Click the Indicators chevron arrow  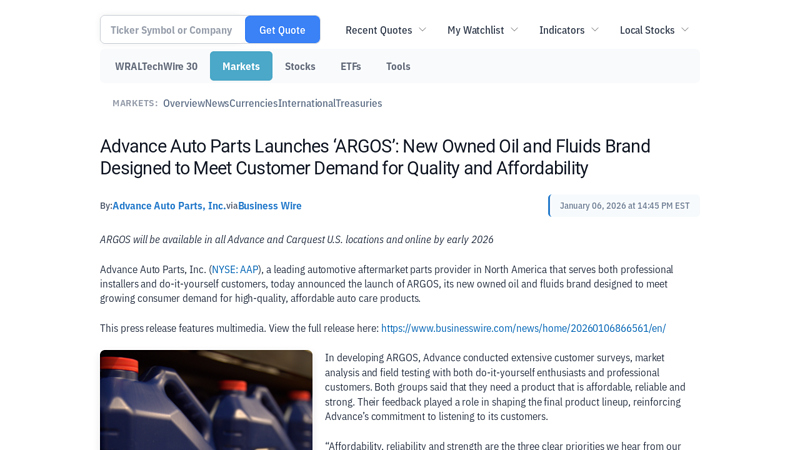click(595, 30)
